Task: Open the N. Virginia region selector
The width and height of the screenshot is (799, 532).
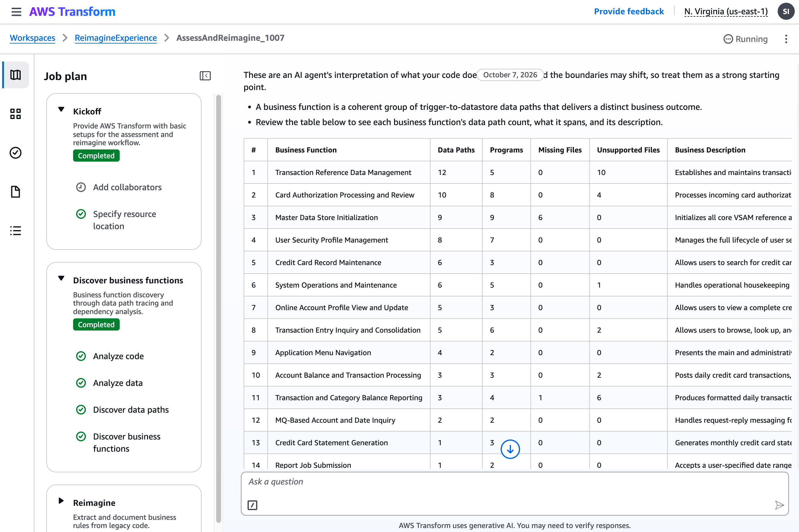Action: pyautogui.click(x=726, y=12)
